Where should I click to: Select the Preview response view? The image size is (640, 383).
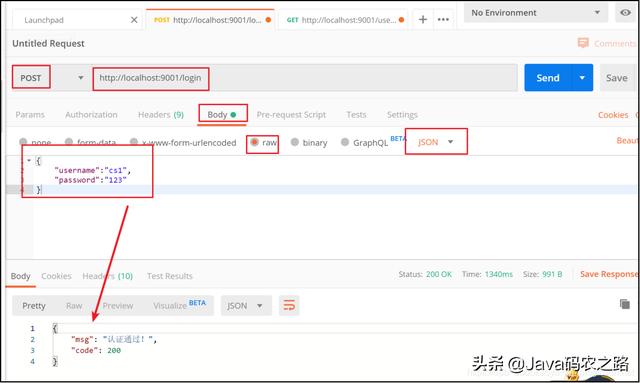pyautogui.click(x=118, y=306)
